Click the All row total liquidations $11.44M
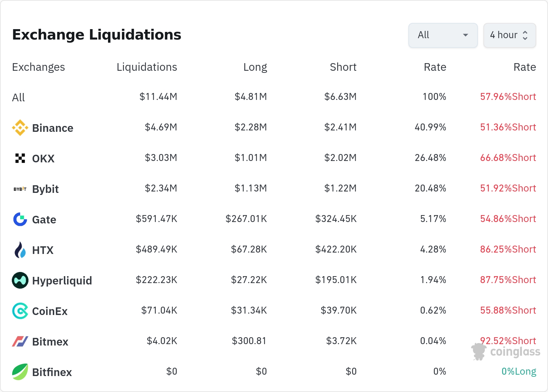Screen dimensions: 548x392 click(158, 97)
